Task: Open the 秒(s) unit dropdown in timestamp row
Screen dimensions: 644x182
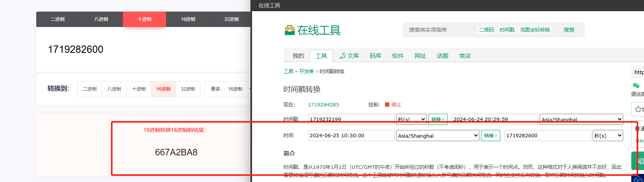Action: 411,119
